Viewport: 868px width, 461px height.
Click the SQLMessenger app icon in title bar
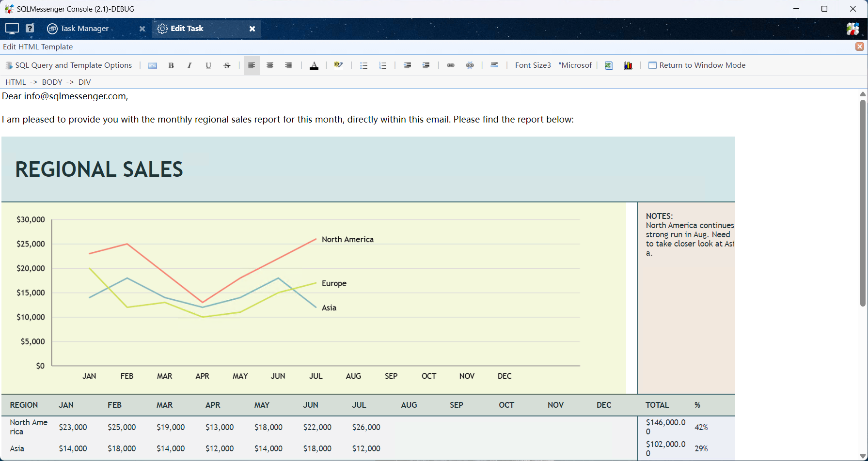[x=9, y=9]
